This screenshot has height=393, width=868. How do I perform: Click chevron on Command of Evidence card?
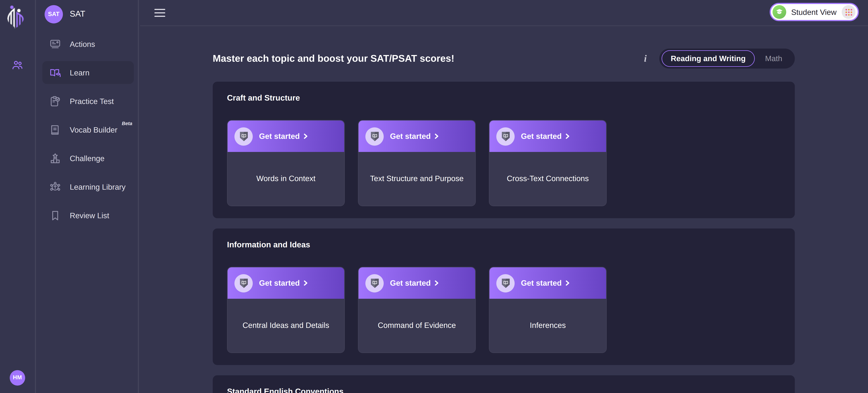tap(436, 283)
